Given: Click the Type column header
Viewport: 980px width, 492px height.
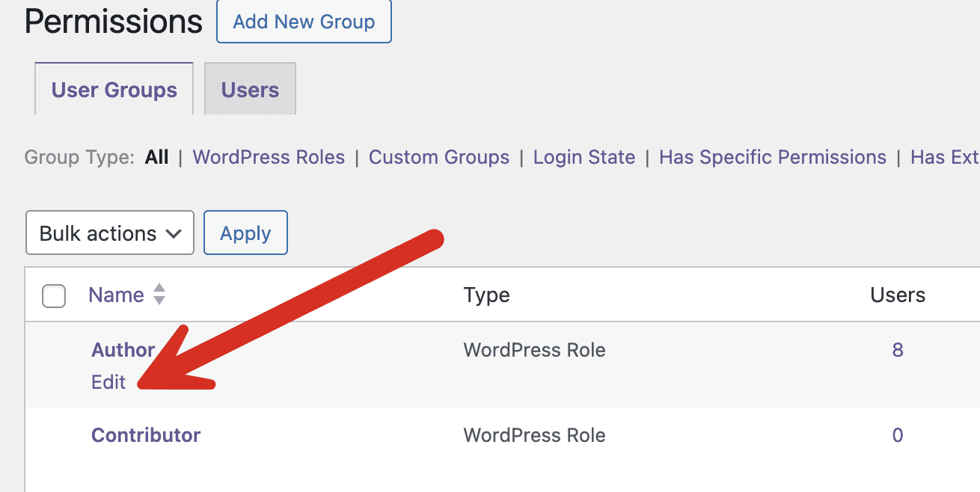Looking at the screenshot, I should pyautogui.click(x=486, y=295).
